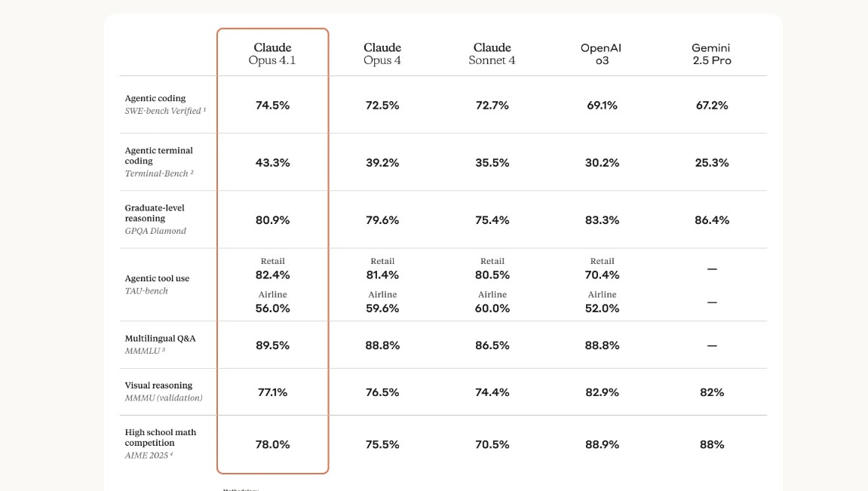Select the 86.4% Gemini GPQA score

[712, 219]
